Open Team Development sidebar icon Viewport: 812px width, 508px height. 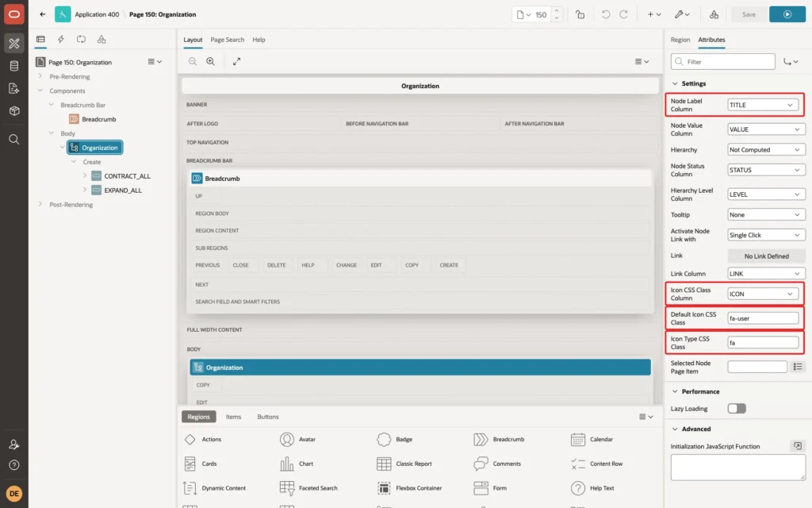pos(14,88)
